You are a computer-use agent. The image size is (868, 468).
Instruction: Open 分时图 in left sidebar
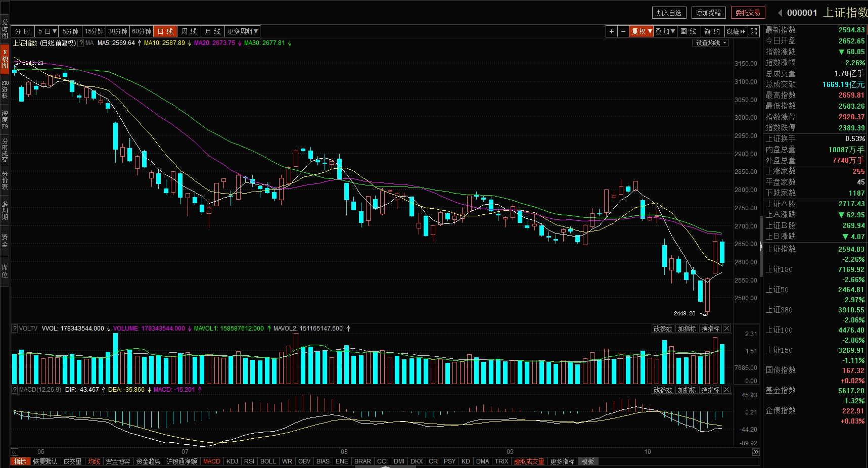point(5,29)
